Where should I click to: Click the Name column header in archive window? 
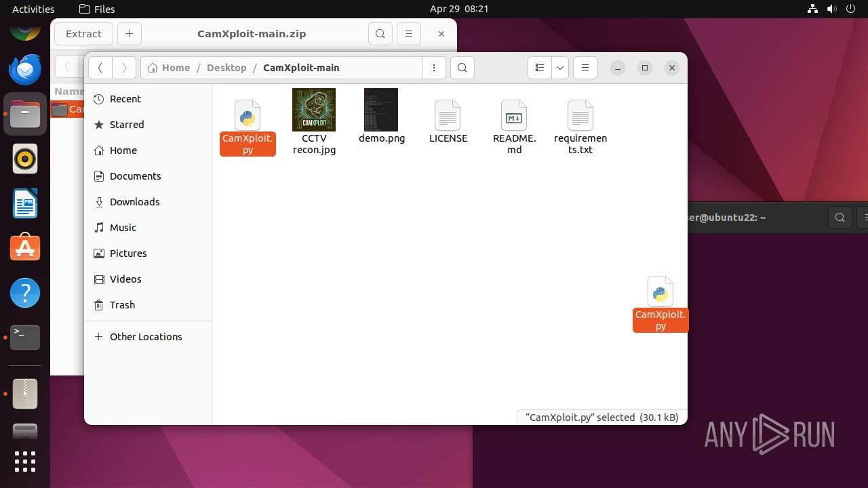[x=68, y=91]
